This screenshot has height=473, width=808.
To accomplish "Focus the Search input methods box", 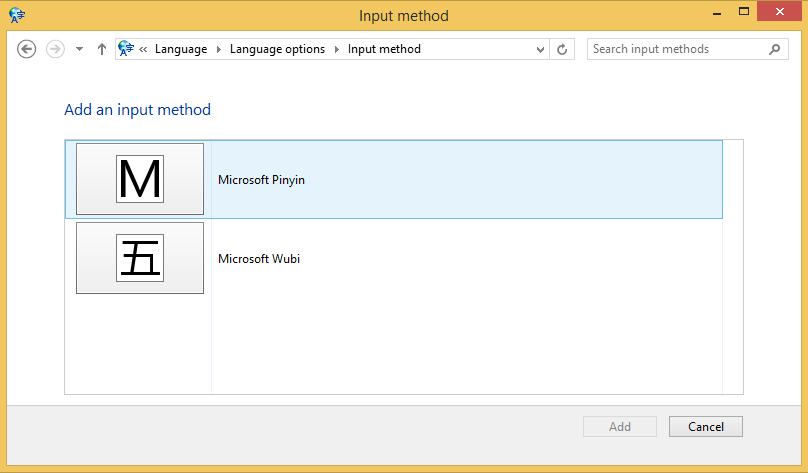I will pyautogui.click(x=687, y=49).
